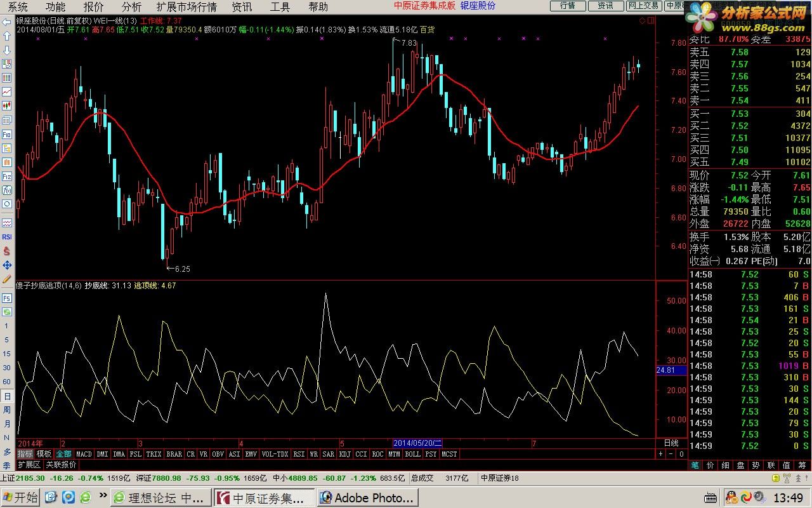Select 模板 tab

tap(44, 454)
